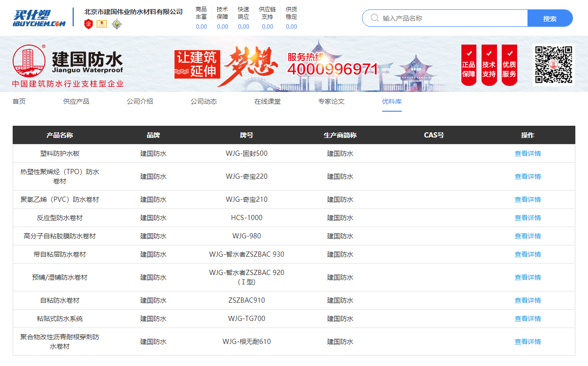Click grade cell WJG-奇宝220
The height and width of the screenshot is (366, 588).
pos(247,176)
